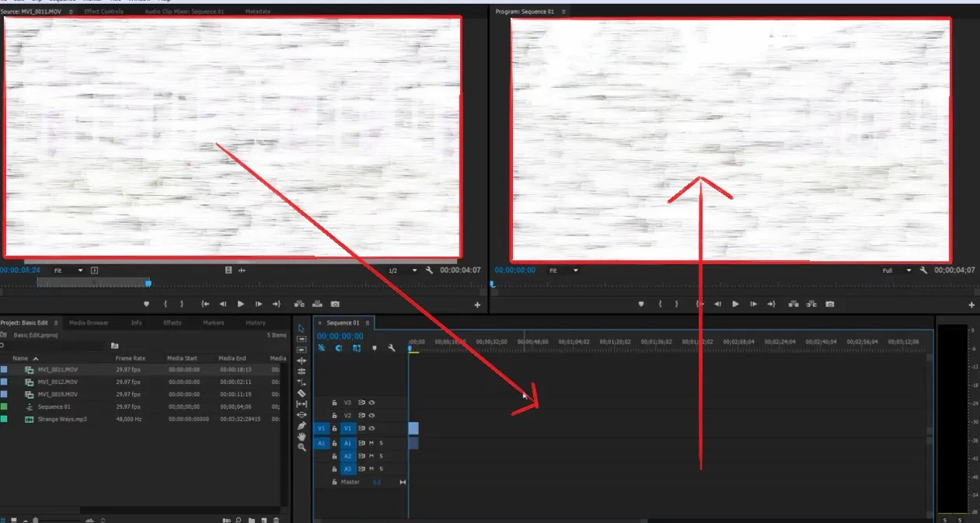Add marker in Source monitor
Screen dimensions: 980x523
tap(146, 304)
